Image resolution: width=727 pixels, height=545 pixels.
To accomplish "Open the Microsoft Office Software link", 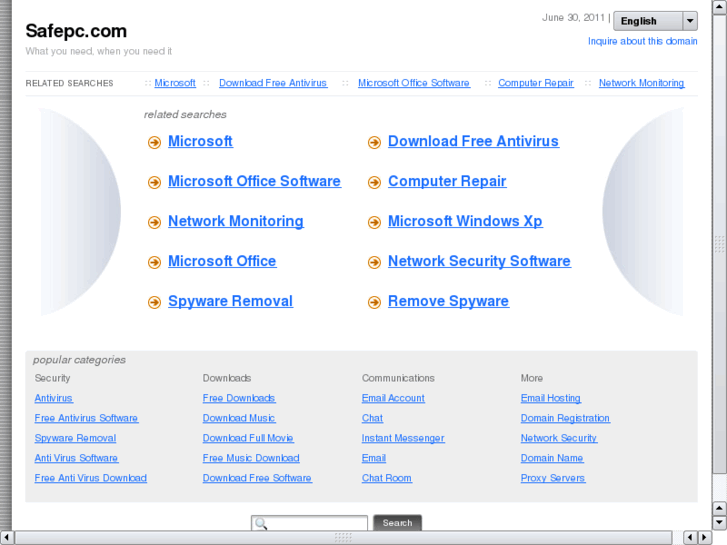I will [254, 181].
